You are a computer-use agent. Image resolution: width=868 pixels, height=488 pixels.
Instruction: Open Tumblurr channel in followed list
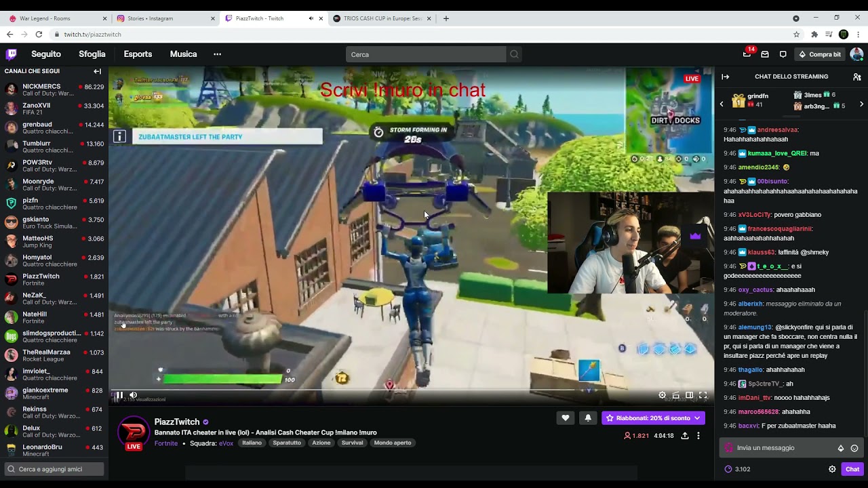(54, 146)
